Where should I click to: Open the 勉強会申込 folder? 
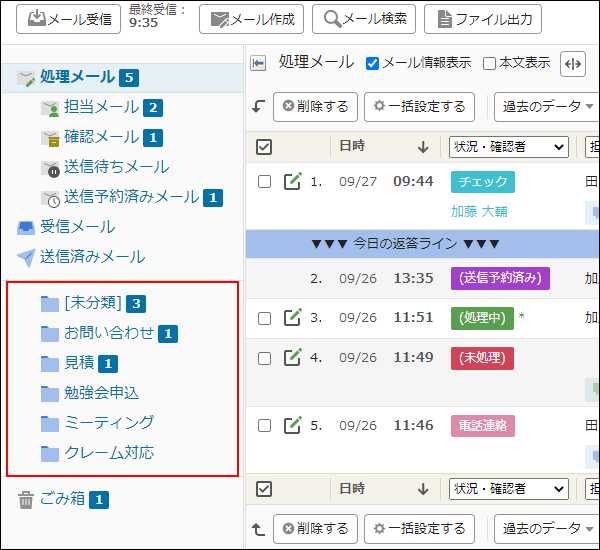click(x=101, y=393)
